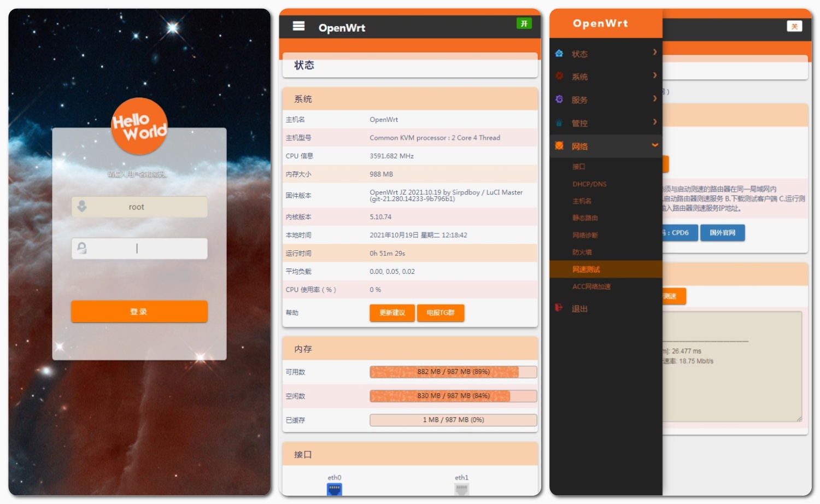Open the 防火墙 submenu item
The image size is (820, 504).
point(582,253)
